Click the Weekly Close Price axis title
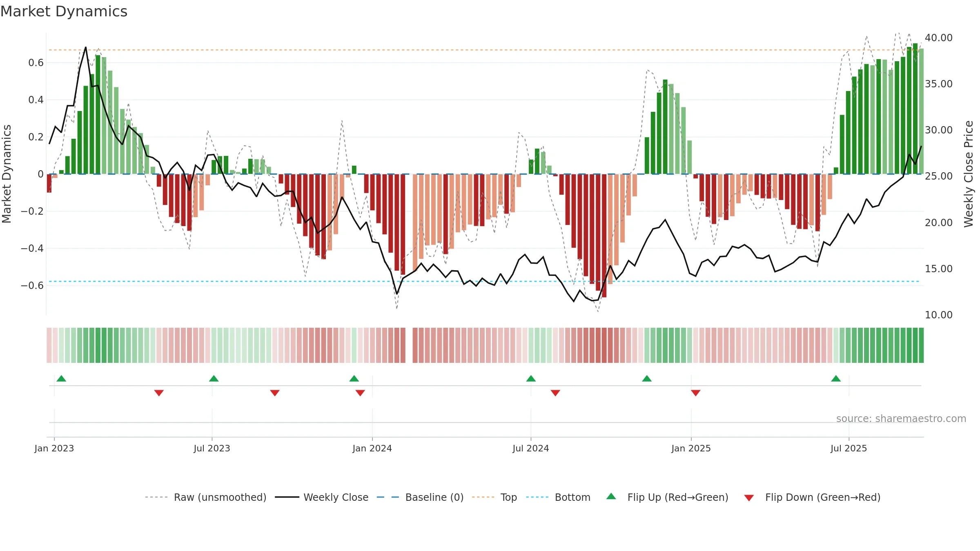 pyautogui.click(x=969, y=174)
